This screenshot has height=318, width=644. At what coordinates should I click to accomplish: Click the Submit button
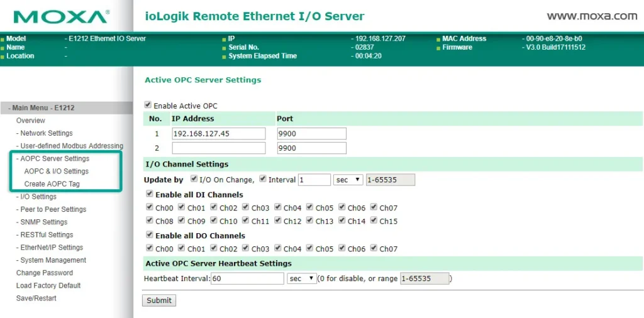159,300
